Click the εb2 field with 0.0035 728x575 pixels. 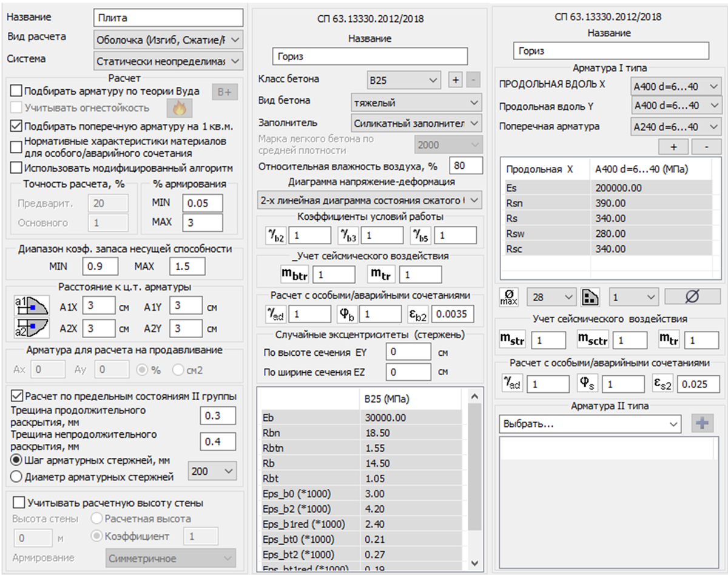(453, 314)
